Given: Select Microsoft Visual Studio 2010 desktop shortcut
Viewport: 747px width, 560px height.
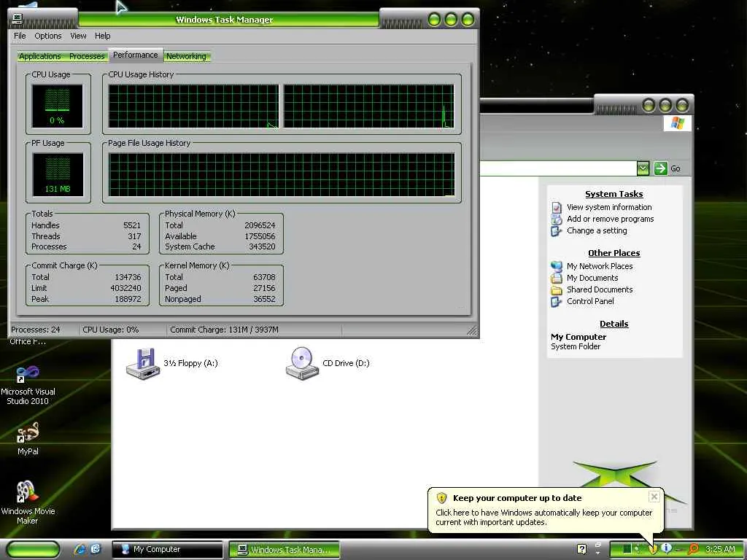Looking at the screenshot, I should pos(28,385).
